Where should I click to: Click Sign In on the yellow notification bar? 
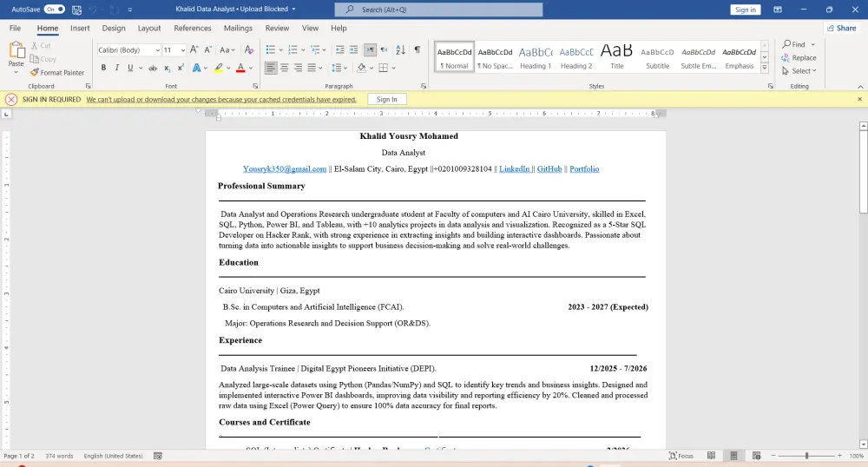pos(386,100)
